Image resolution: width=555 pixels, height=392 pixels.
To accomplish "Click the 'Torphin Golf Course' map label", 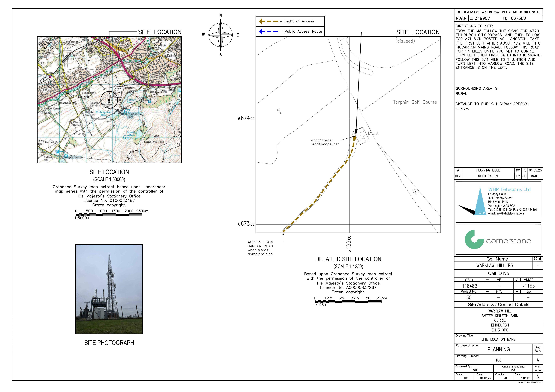I will (x=415, y=102).
